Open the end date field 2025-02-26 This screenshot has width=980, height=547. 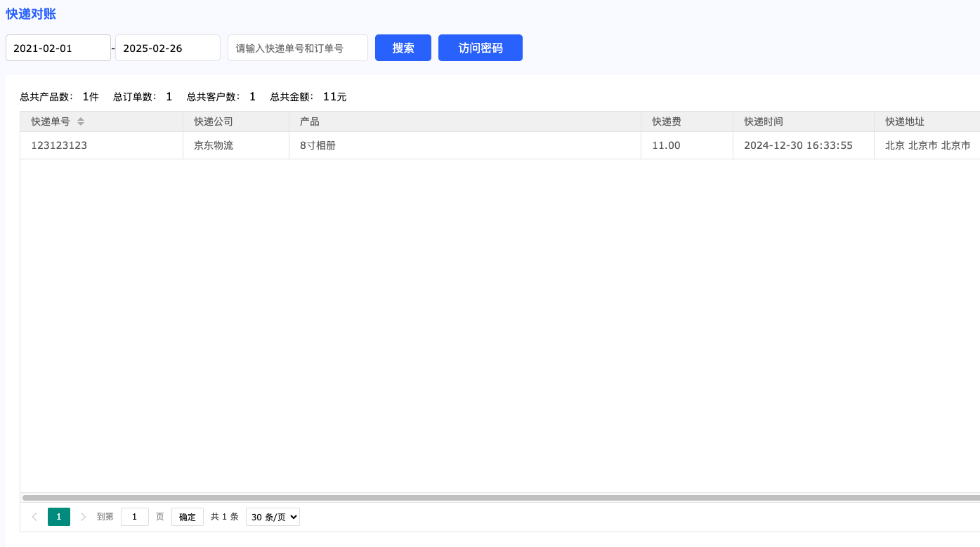click(167, 48)
